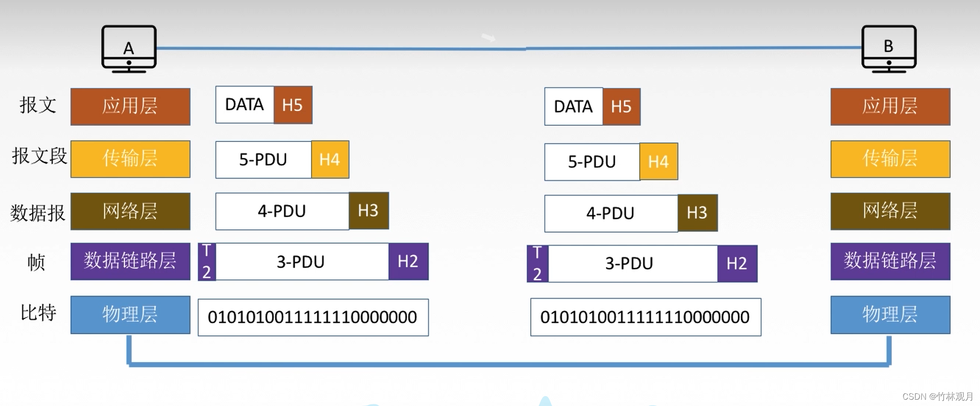The image size is (980, 406).
Task: Click host B's 应用层 box
Action: (890, 106)
